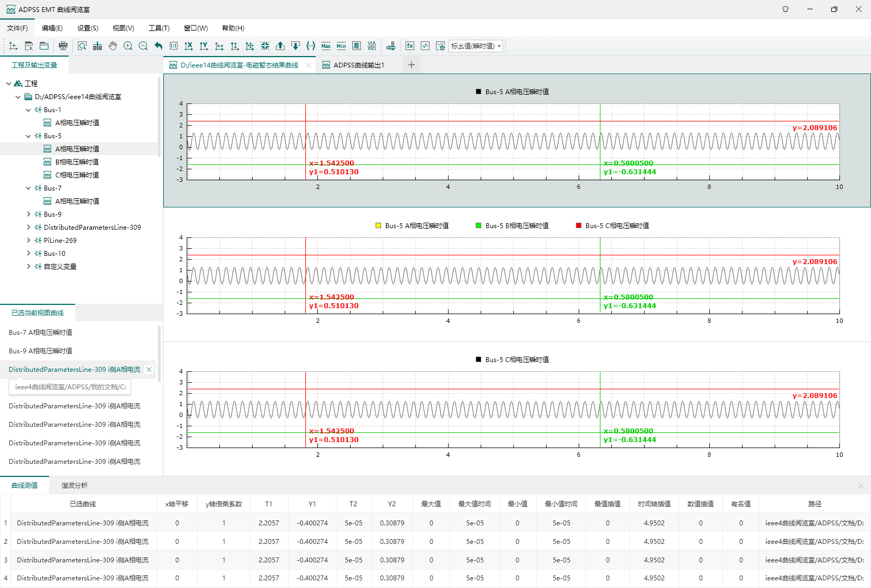Click the zoom in magnifier icon
This screenshot has width=871, height=588.
[128, 46]
